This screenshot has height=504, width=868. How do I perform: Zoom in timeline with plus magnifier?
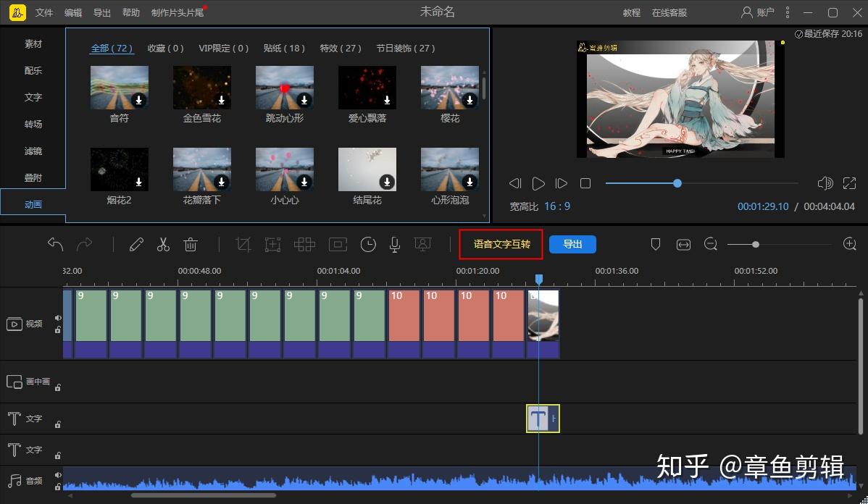point(850,244)
